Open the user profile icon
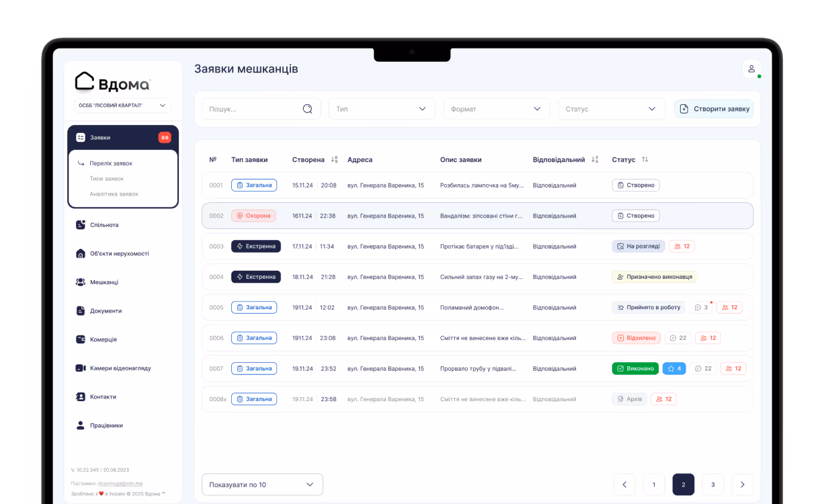Image resolution: width=826 pixels, height=504 pixels. click(751, 69)
